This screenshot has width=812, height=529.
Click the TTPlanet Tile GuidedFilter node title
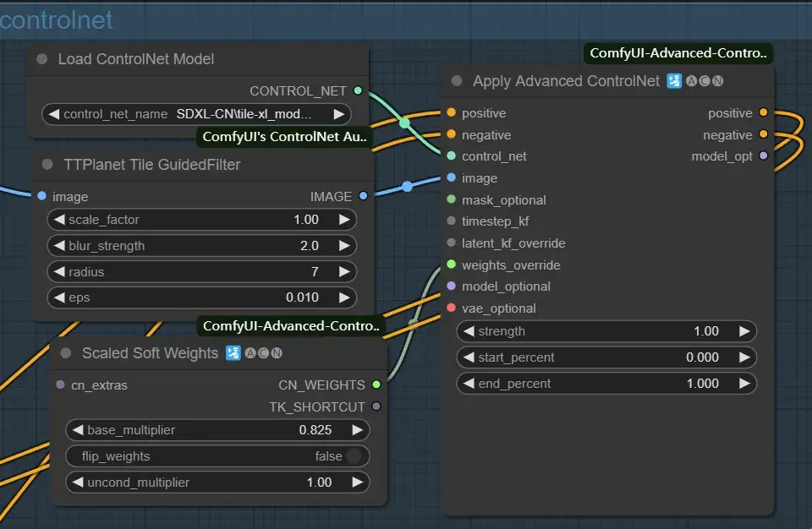tap(151, 165)
